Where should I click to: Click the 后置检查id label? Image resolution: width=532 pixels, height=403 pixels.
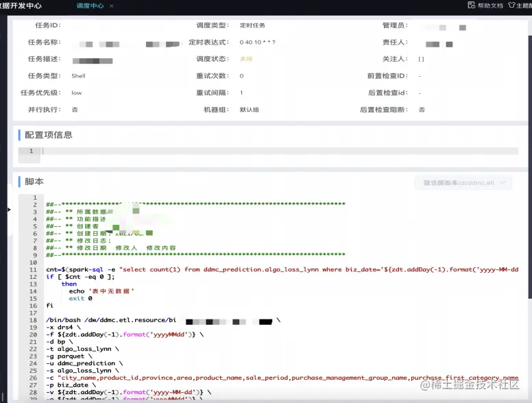tap(388, 93)
